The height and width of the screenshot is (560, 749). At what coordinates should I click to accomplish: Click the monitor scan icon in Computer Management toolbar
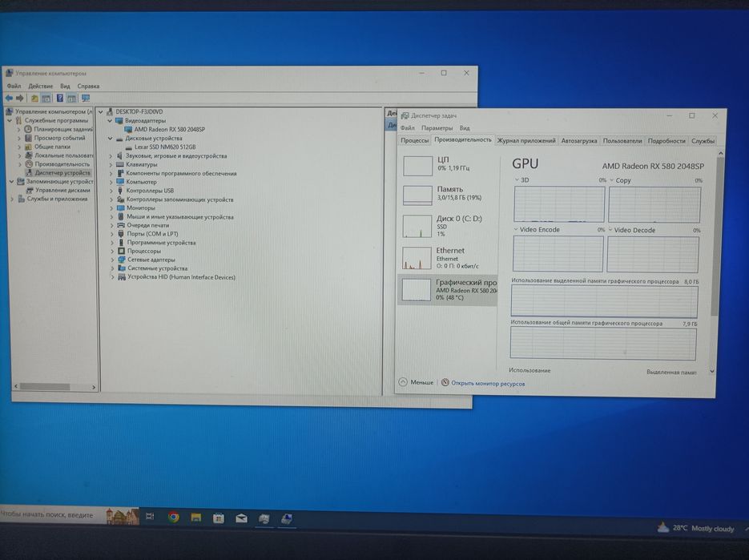[86, 99]
